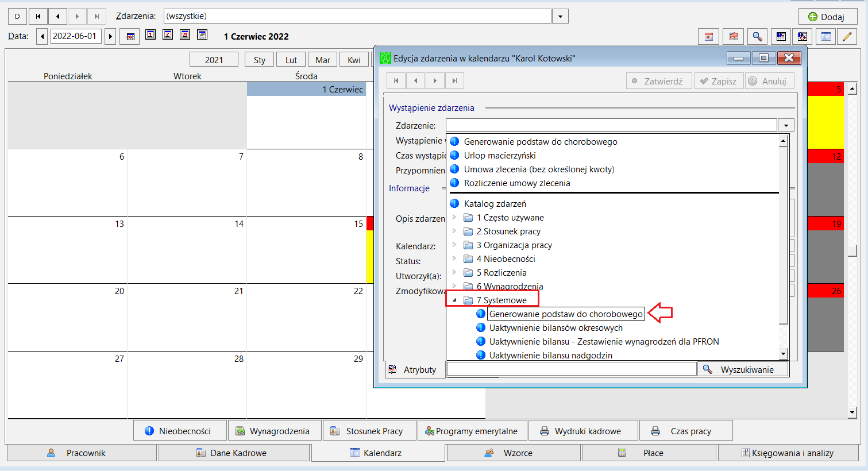Open search with magnifying glass toolbar icon
868x471 pixels.
pos(757,36)
